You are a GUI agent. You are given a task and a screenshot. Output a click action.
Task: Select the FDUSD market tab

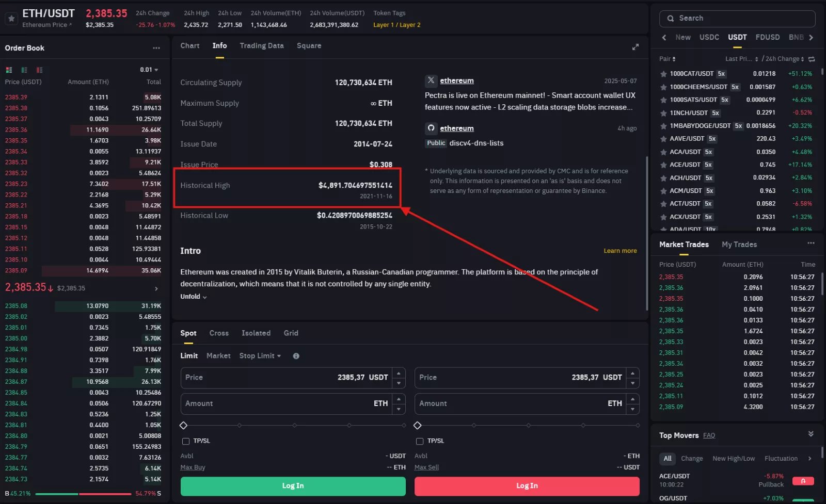[768, 37]
